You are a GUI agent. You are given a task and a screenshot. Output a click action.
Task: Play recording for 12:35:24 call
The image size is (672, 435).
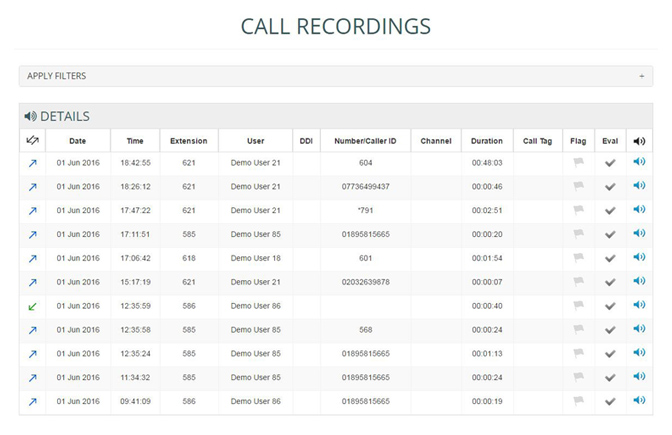pyautogui.click(x=639, y=352)
